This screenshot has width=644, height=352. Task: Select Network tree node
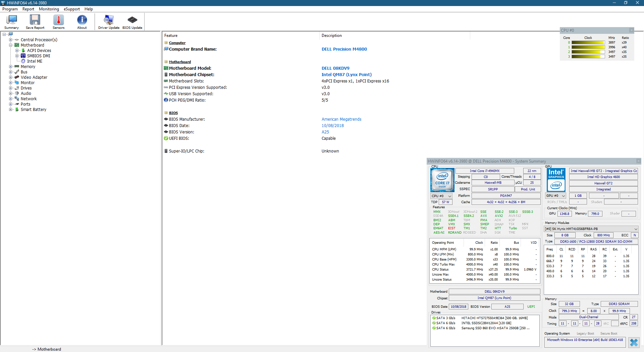point(29,99)
